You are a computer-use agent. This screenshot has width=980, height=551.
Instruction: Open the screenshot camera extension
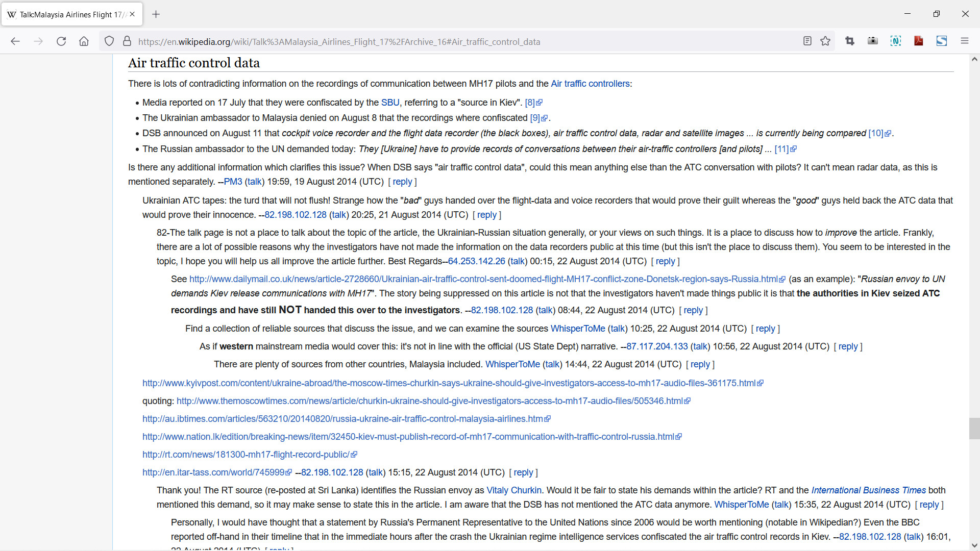click(872, 41)
